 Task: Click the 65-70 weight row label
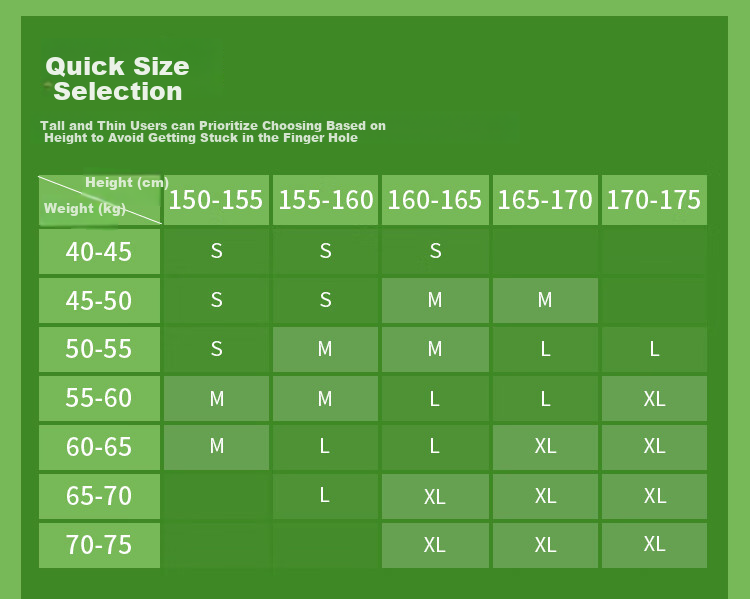[x=99, y=497]
